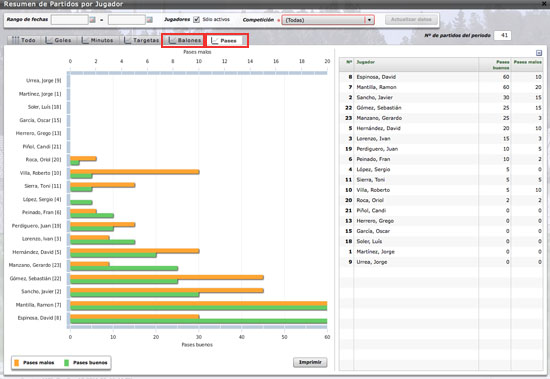This screenshot has height=379, width=550.
Task: Click Manzano, Gerardo's green bar in chart
Action: pos(124,268)
